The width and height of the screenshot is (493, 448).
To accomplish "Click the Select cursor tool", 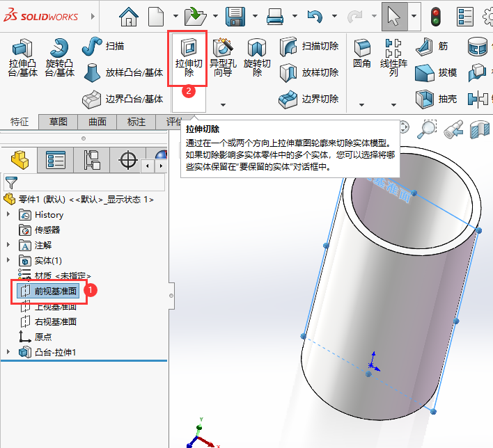I will click(x=394, y=16).
